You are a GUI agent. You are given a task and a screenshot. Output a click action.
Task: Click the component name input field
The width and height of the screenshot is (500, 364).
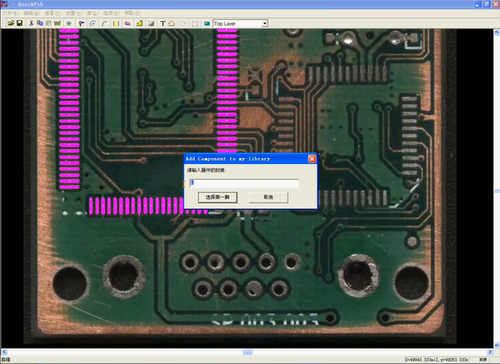244,183
